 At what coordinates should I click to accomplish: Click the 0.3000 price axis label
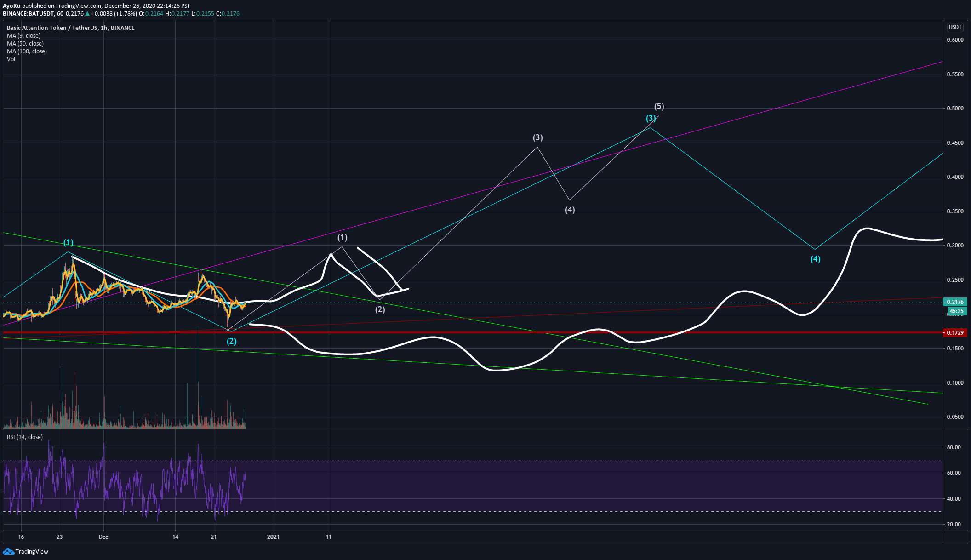click(955, 246)
